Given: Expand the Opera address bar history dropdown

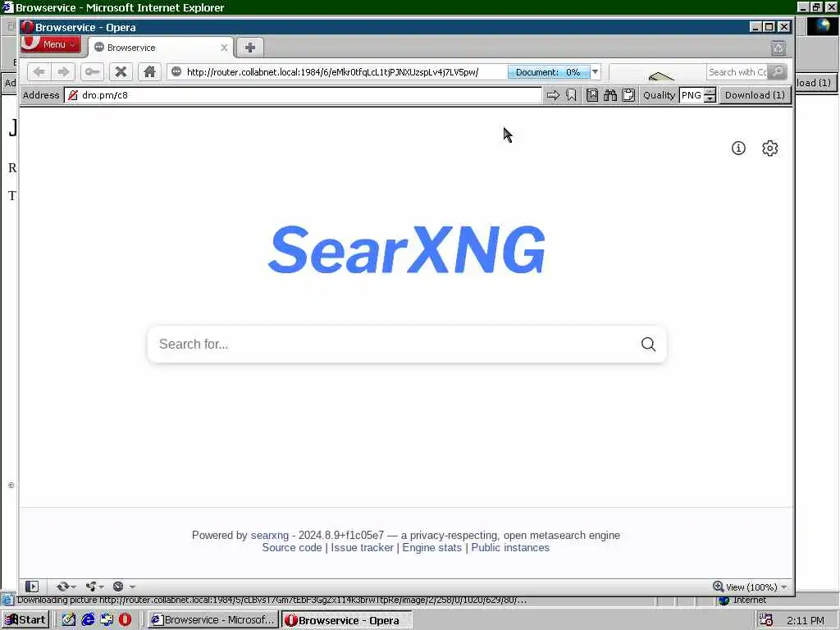Looking at the screenshot, I should pos(596,72).
